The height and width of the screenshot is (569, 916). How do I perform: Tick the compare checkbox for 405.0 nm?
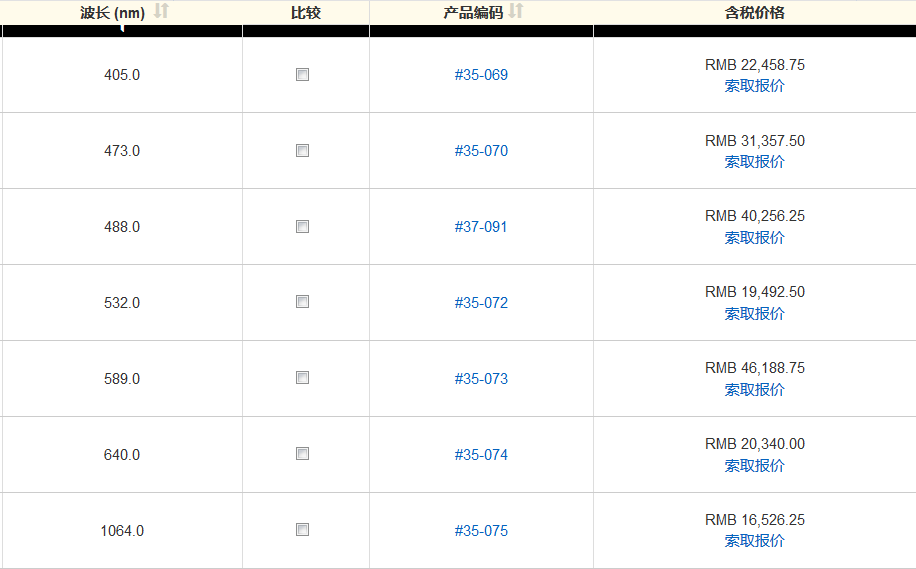(x=302, y=75)
